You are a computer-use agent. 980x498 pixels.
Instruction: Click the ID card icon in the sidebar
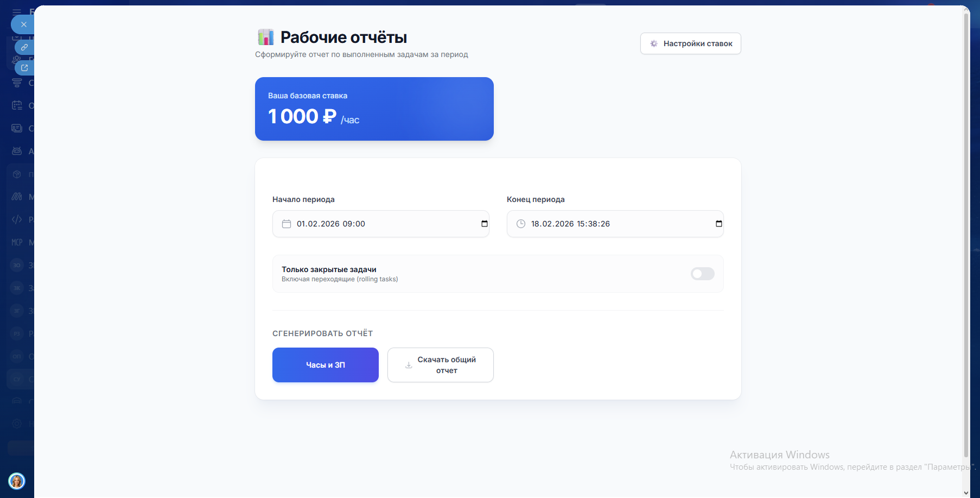[17, 128]
